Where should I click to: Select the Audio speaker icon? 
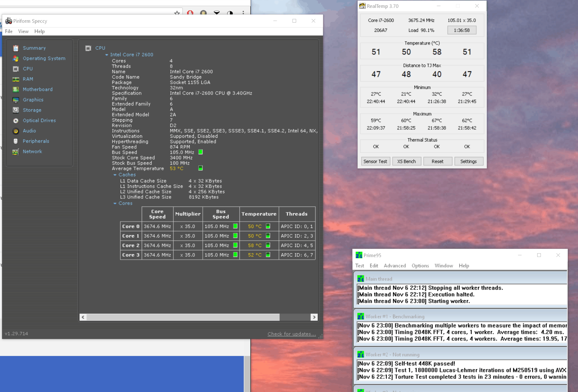point(16,131)
